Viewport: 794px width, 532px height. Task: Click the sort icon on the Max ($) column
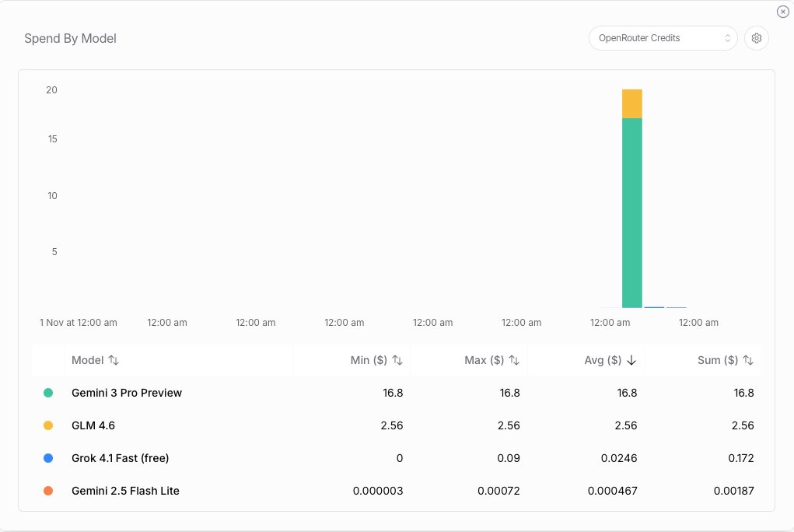[x=514, y=360]
